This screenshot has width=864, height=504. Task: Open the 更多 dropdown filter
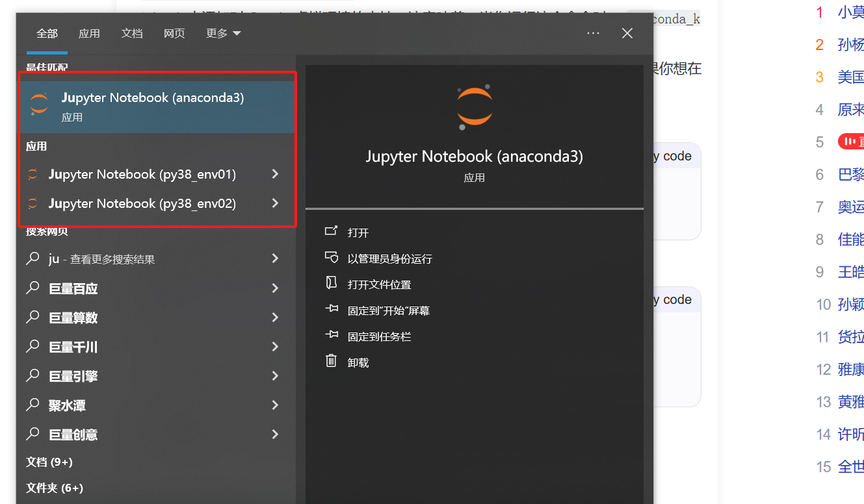point(223,33)
